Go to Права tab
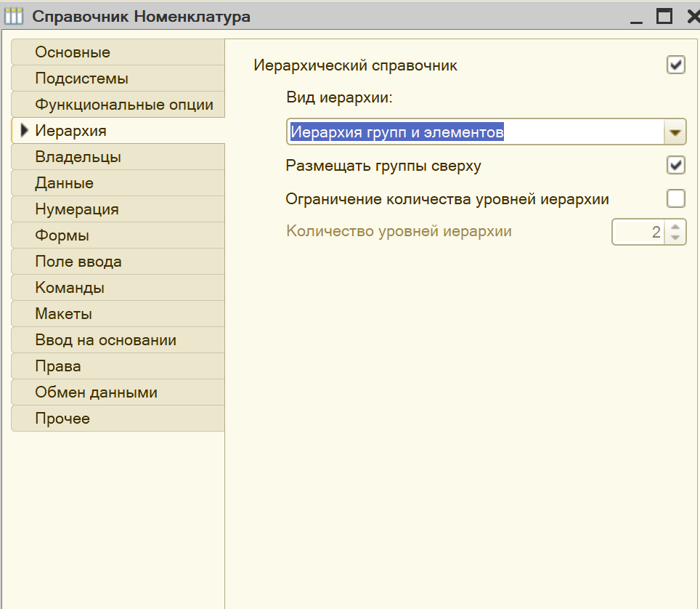 (118, 366)
